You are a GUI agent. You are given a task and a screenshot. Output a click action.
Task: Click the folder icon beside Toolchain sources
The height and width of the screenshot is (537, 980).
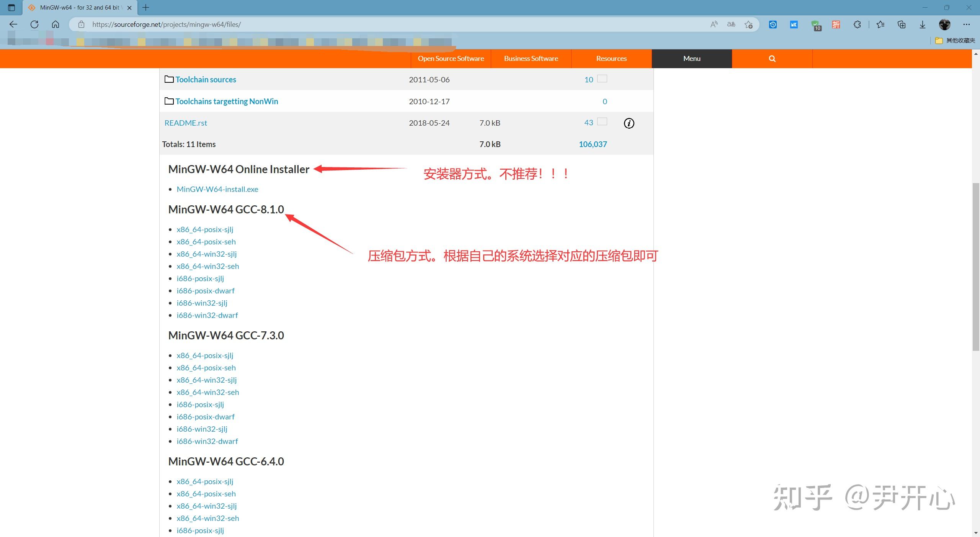click(169, 79)
